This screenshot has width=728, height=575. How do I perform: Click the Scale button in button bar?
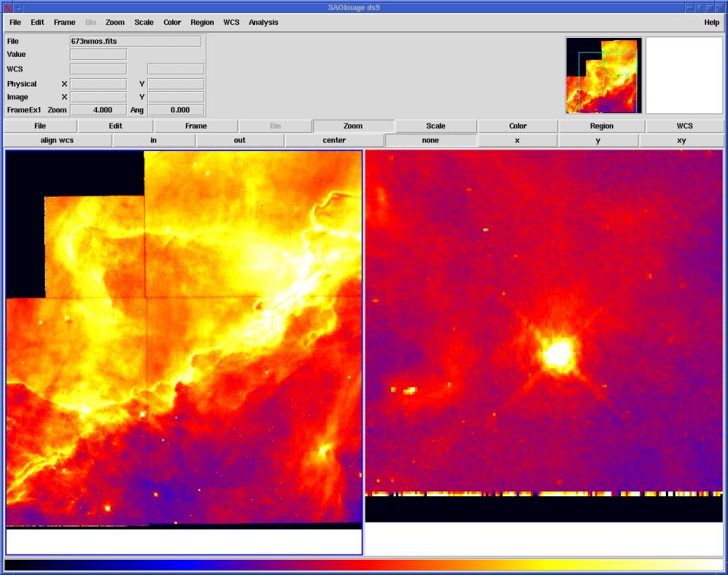coord(436,126)
